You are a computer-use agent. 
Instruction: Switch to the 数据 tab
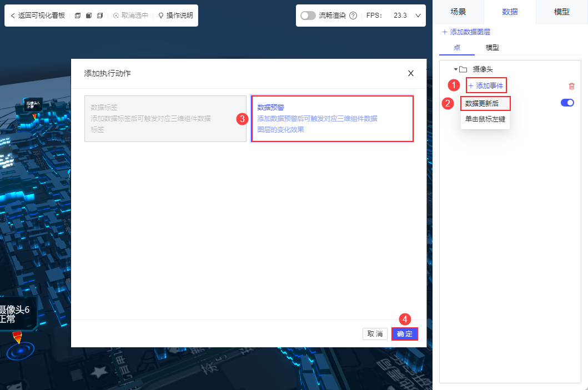pyautogui.click(x=510, y=12)
